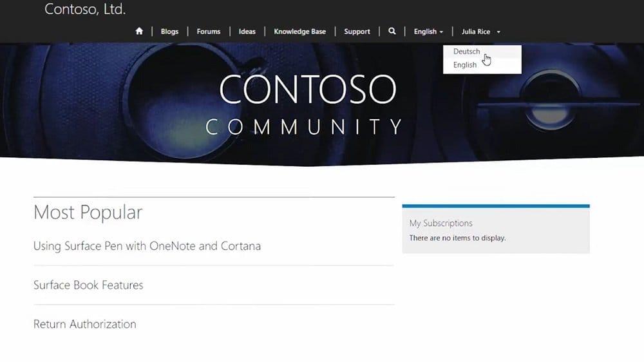Click the Contoso, Ltd. site title

pos(85,10)
